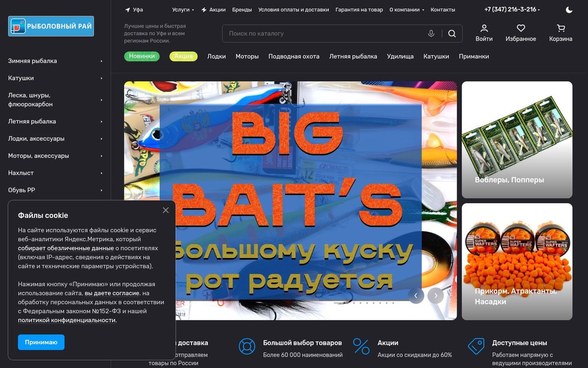The image size is (588, 368).
Task: Open Летняя рыбалка in category bar
Action: click(353, 56)
